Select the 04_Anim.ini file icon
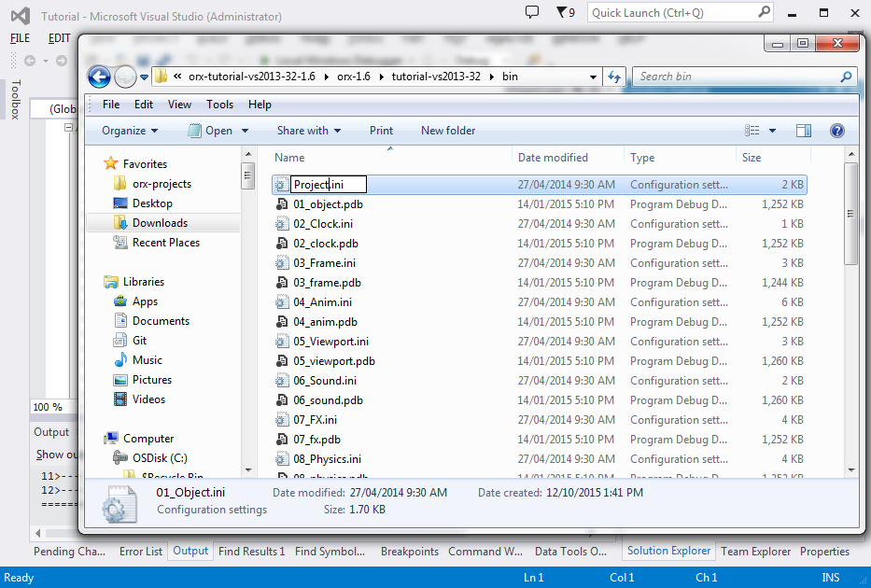 pyautogui.click(x=282, y=302)
